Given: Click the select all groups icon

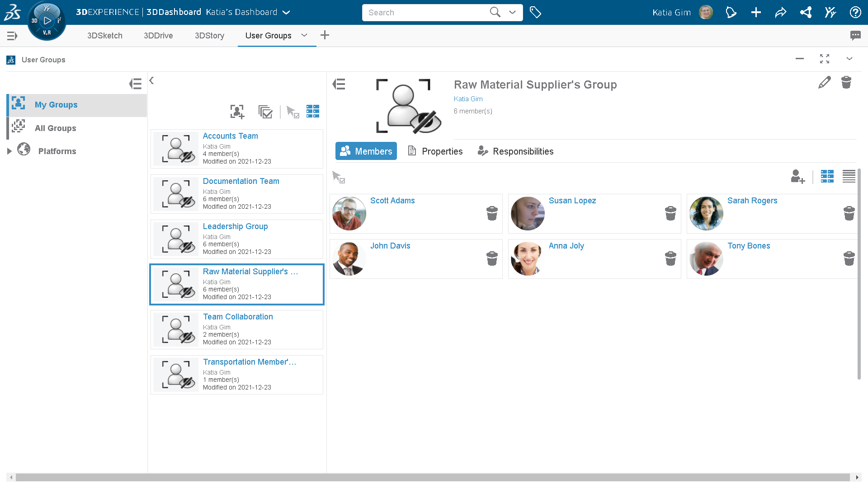Looking at the screenshot, I should [x=265, y=112].
